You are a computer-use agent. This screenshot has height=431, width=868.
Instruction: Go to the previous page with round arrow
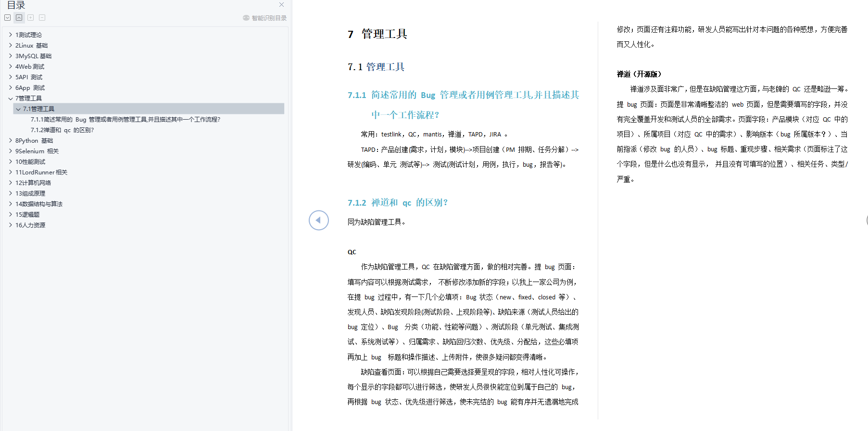[319, 220]
